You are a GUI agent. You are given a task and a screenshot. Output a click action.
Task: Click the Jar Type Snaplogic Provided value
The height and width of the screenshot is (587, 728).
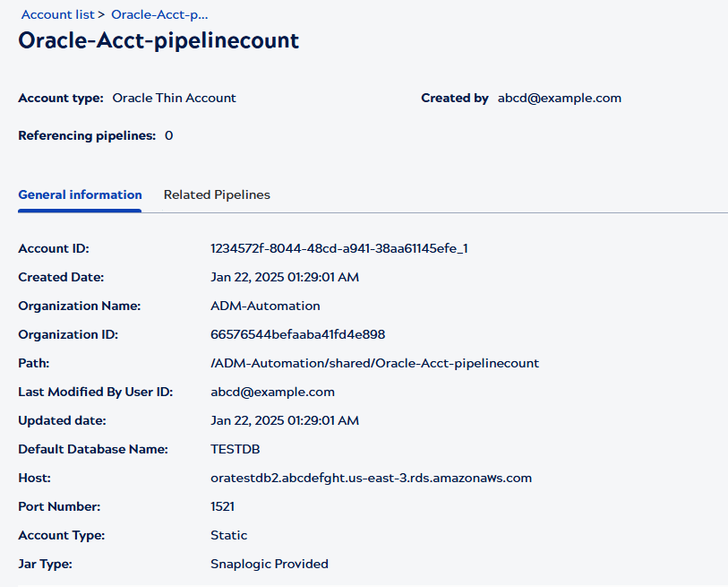(x=270, y=564)
